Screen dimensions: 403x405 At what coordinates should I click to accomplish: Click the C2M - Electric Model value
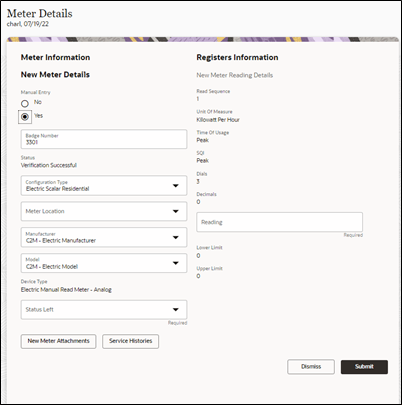pyautogui.click(x=52, y=266)
